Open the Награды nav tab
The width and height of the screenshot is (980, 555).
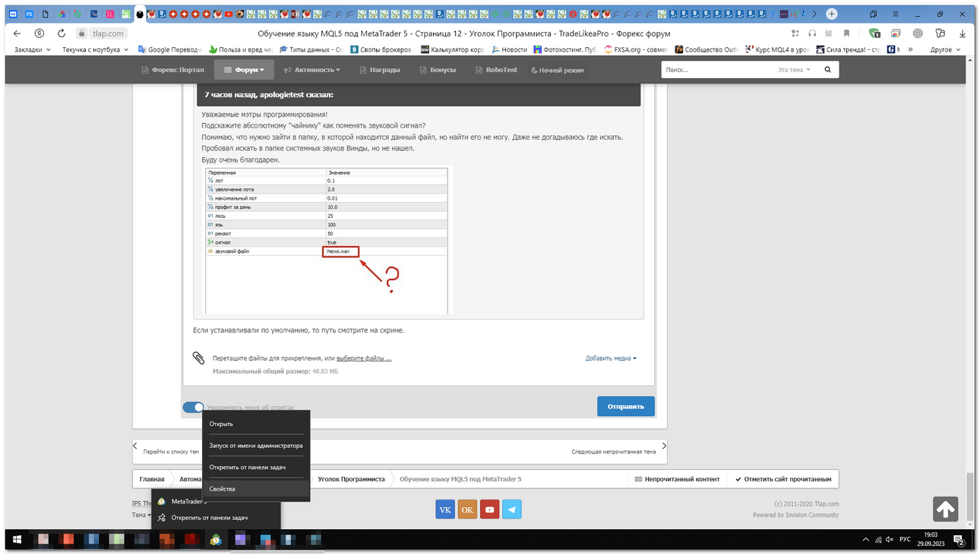(x=378, y=70)
